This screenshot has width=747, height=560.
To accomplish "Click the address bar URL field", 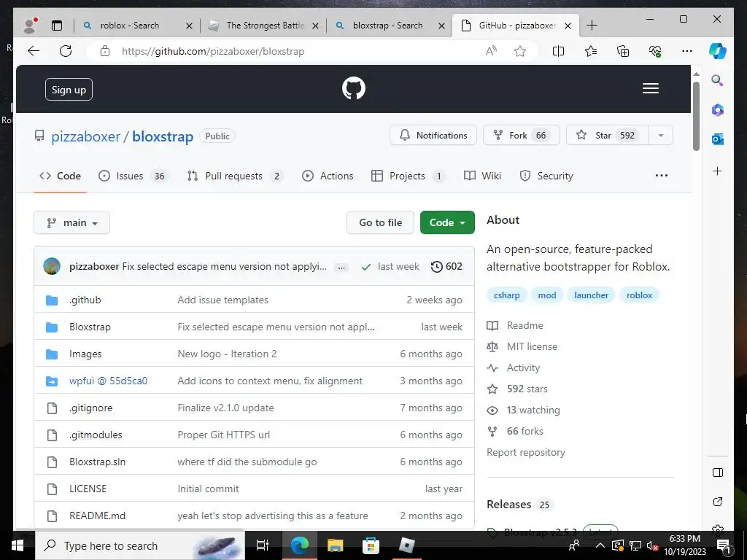I will [286, 51].
